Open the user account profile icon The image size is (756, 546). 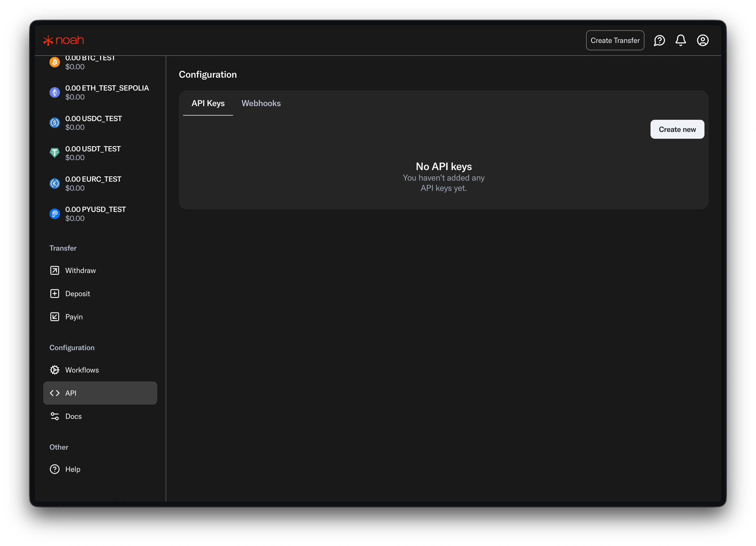click(x=703, y=40)
